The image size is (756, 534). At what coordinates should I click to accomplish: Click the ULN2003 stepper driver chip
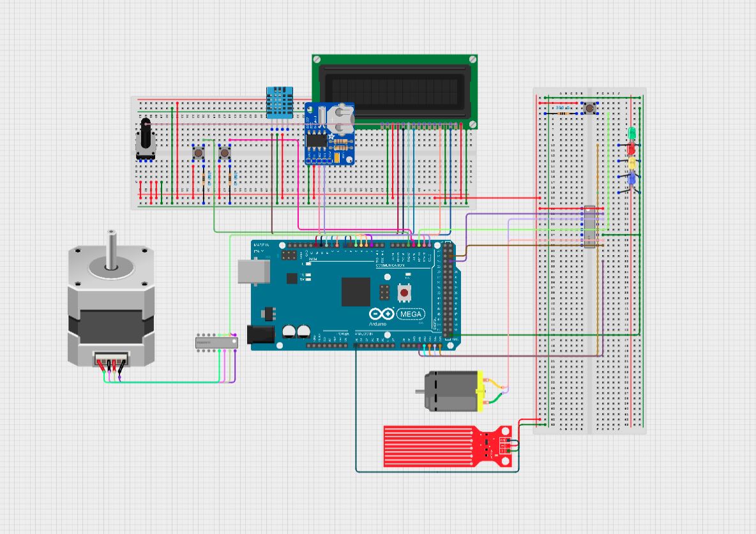click(x=217, y=341)
